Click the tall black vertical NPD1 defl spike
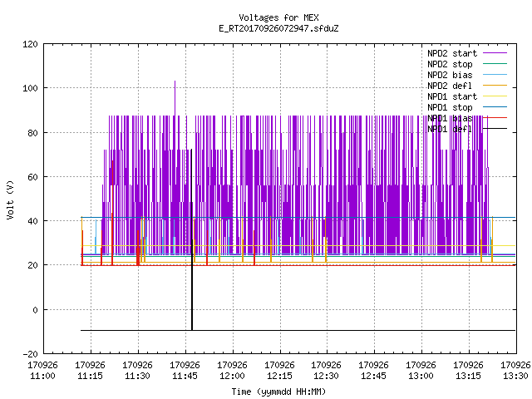The height and width of the screenshot is (399, 532). [192, 238]
